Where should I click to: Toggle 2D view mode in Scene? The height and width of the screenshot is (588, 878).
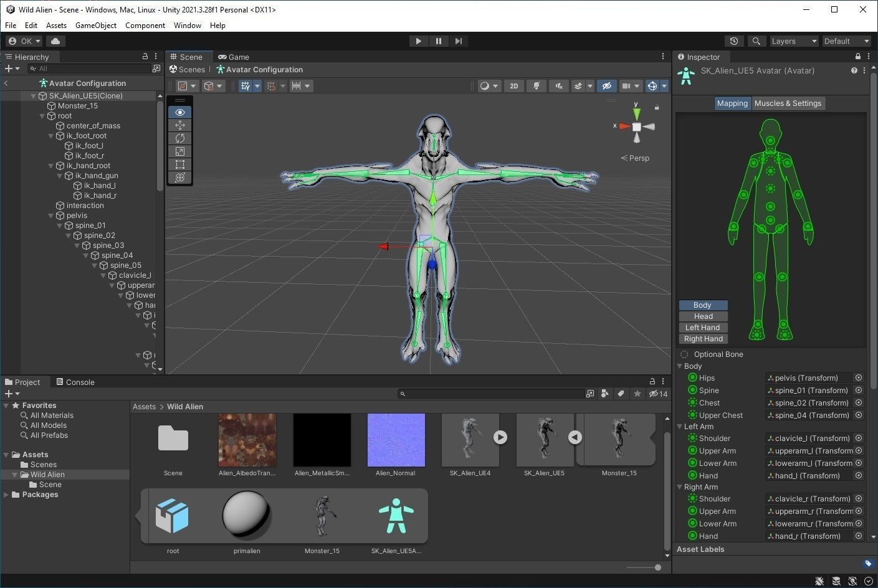coord(514,86)
